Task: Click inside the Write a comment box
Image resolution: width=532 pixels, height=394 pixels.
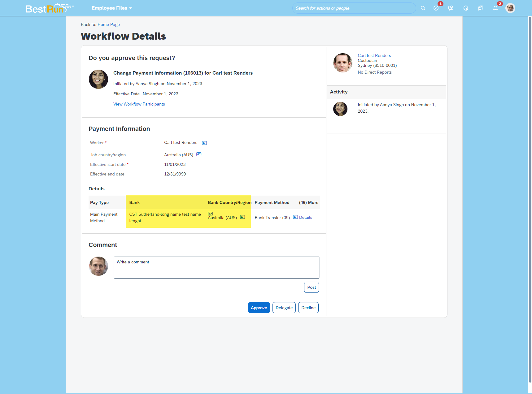Action: click(216, 267)
